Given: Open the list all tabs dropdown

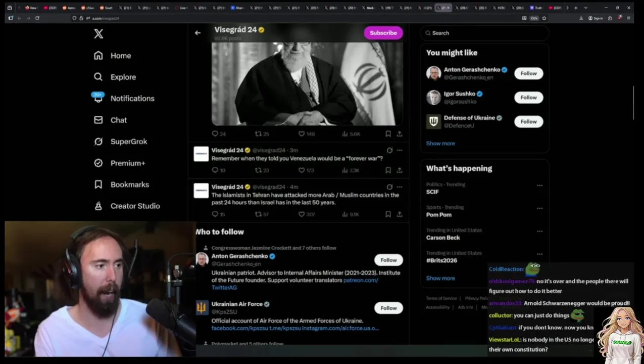Looking at the screenshot, I should click(585, 8).
